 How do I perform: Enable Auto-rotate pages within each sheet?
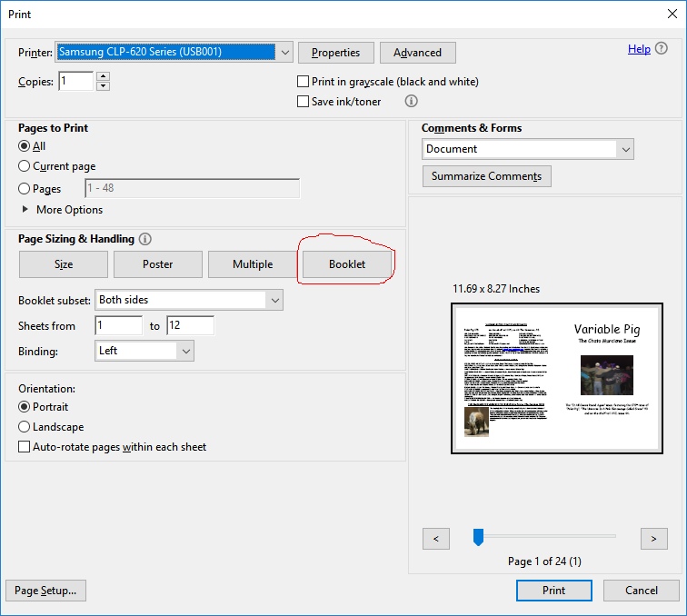point(25,447)
